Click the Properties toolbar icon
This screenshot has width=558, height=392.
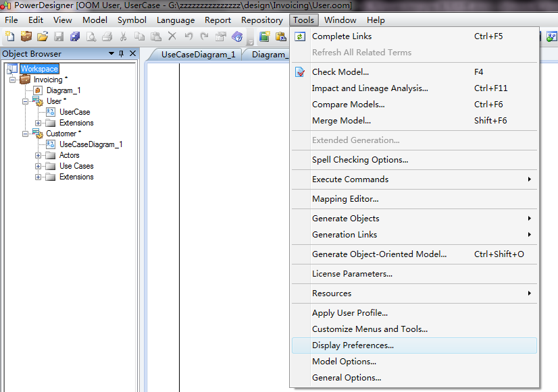point(221,36)
